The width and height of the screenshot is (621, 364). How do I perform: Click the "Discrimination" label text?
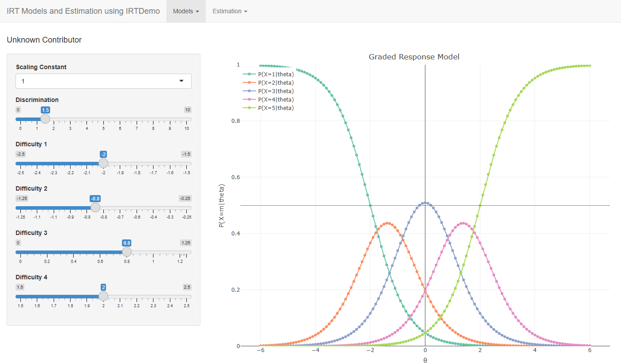tap(37, 100)
